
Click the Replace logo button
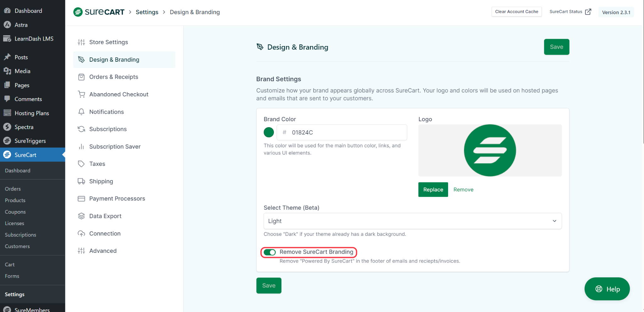click(x=433, y=190)
